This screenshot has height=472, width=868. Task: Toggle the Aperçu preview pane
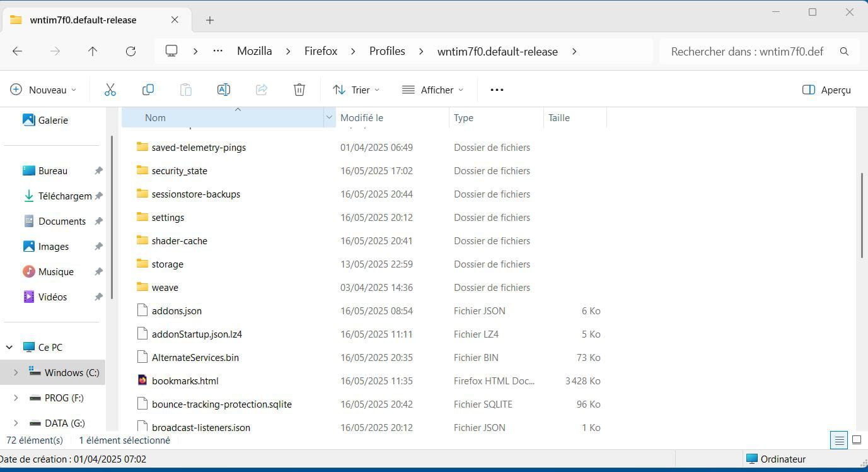pos(826,90)
